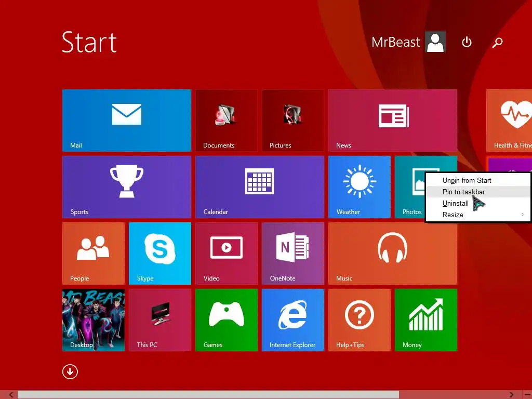The height and width of the screenshot is (399, 532).
Task: Open the Music tile
Action: tap(393, 253)
